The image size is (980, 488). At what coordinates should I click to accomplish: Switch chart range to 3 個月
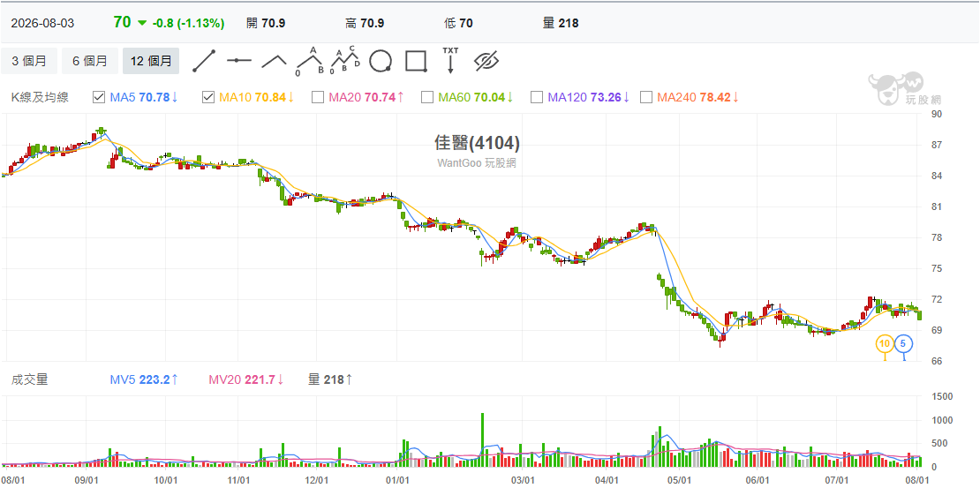[29, 61]
